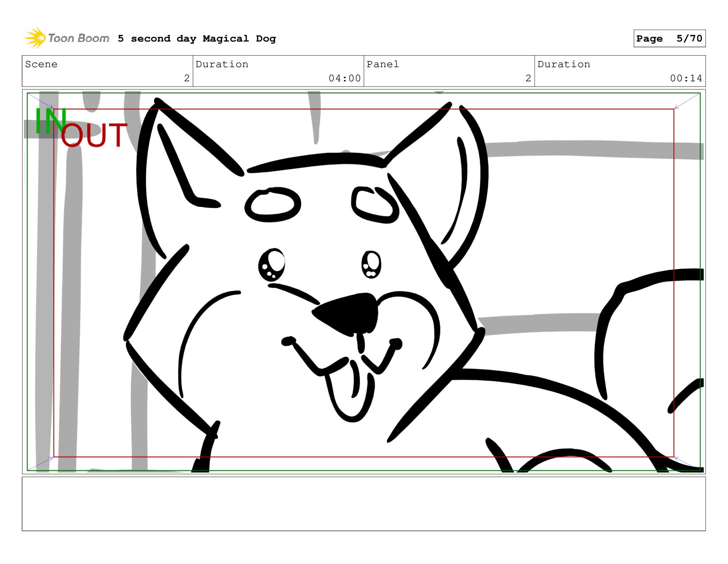Screen dimensions: 728x564
Task: Click the green IN camera label
Action: 51,121
